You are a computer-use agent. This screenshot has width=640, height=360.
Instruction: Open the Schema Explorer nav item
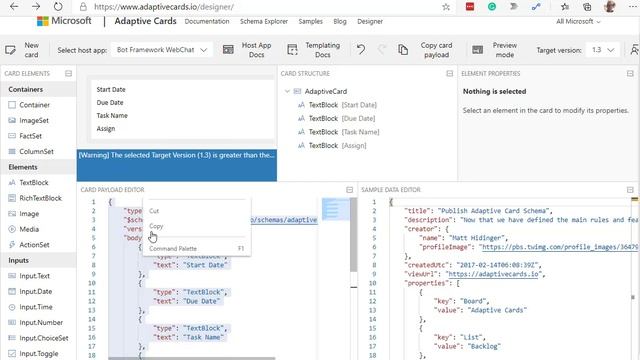[x=264, y=21]
